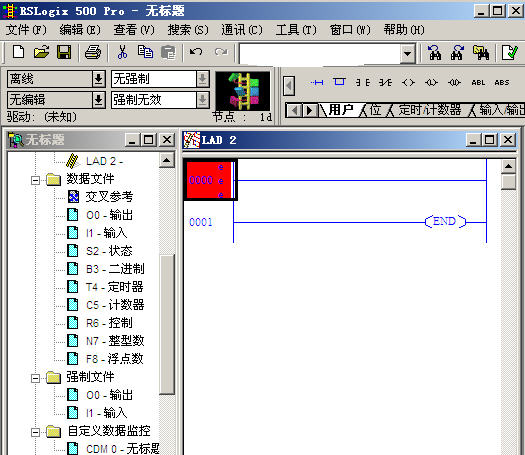Open the O0 - 输出 data file under 数据文件
This screenshot has width=525, height=455.
point(100,215)
